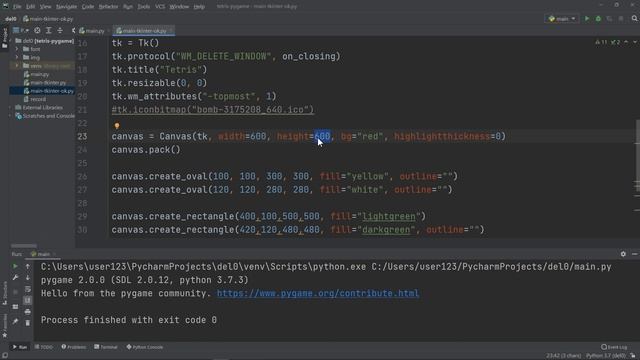Expand the font folder
The image size is (640, 360).
pos(17,49)
